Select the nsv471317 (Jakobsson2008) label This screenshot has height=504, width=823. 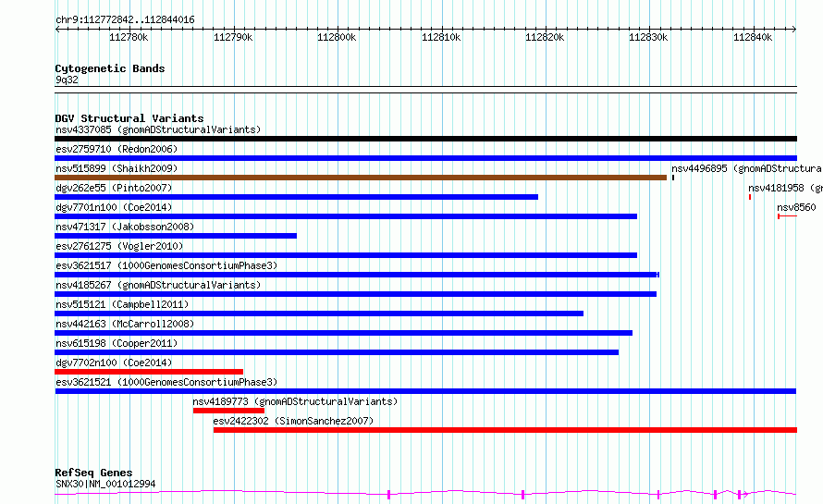[125, 227]
